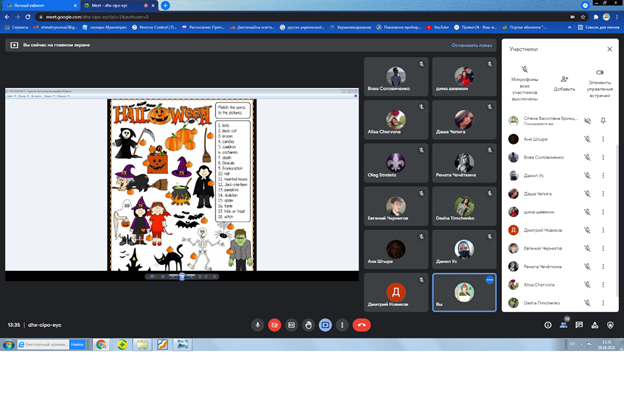Viewport: 624px width, 416px height.
Task: Open options menu for Даша Чепига
Action: 603,193
